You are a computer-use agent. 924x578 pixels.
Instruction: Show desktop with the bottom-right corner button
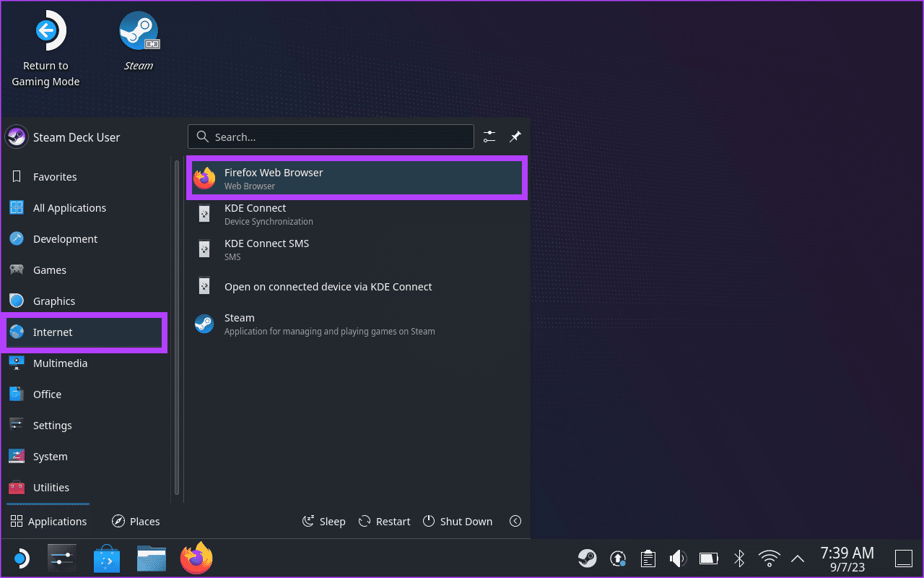tap(903, 558)
